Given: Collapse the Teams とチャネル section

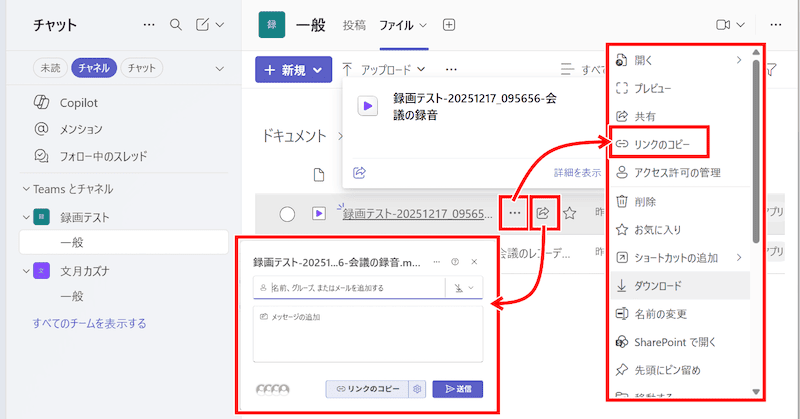Looking at the screenshot, I should (x=27, y=189).
